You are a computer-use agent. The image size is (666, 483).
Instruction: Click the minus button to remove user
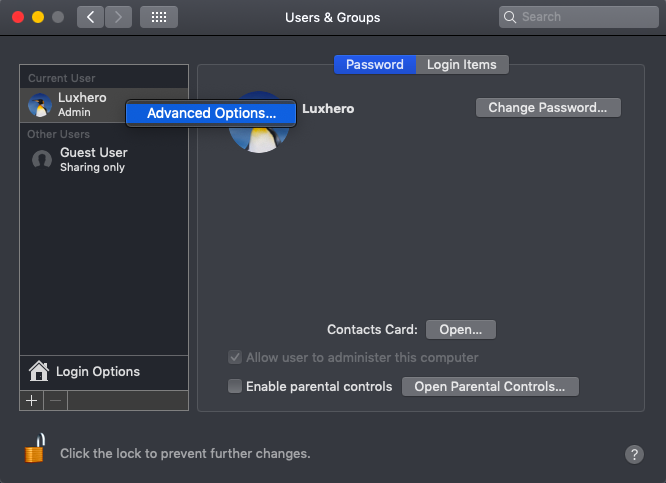point(55,400)
